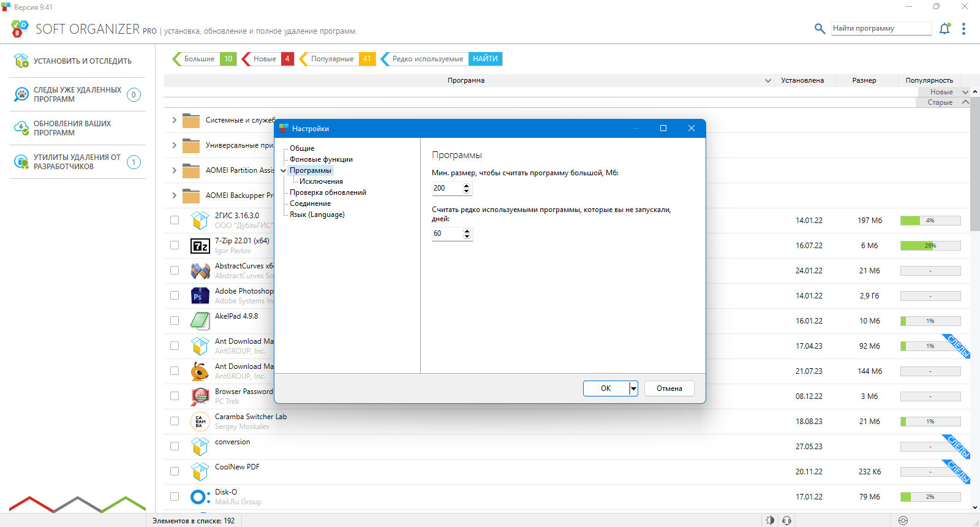This screenshot has height=527, width=980.
Task: Click the AbstractCurves program icon
Action: (x=200, y=271)
